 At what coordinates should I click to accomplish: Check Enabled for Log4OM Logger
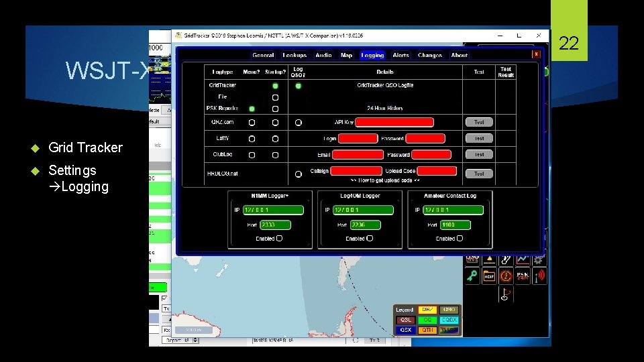tap(370, 238)
